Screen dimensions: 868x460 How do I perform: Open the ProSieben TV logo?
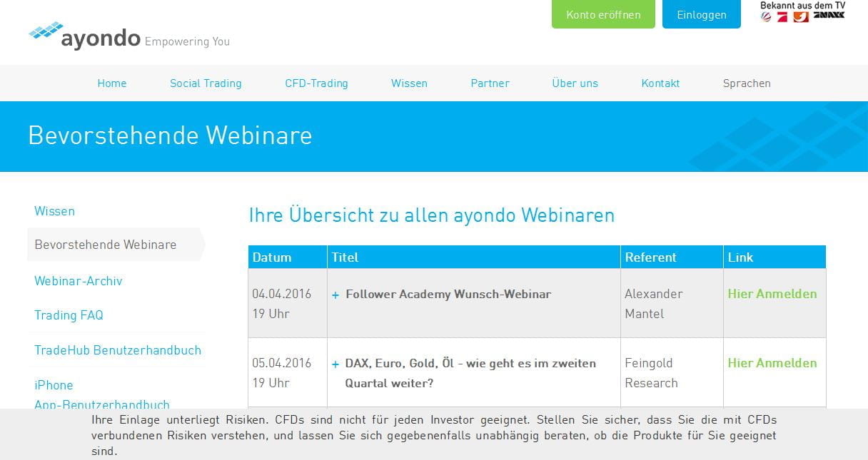click(782, 16)
